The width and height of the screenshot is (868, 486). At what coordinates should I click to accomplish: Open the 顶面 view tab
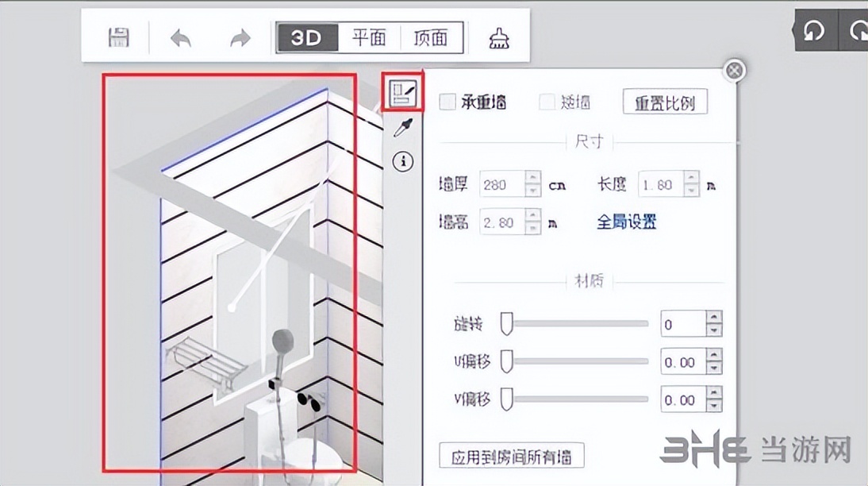tap(431, 36)
